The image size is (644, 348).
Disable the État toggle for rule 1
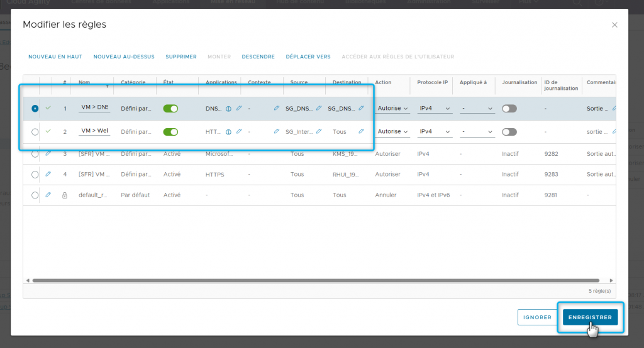point(170,109)
